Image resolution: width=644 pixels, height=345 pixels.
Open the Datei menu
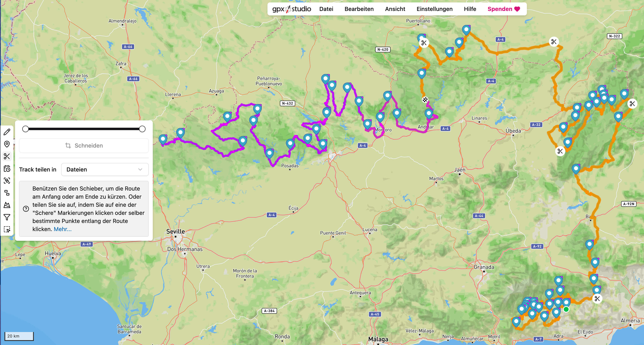[326, 9]
